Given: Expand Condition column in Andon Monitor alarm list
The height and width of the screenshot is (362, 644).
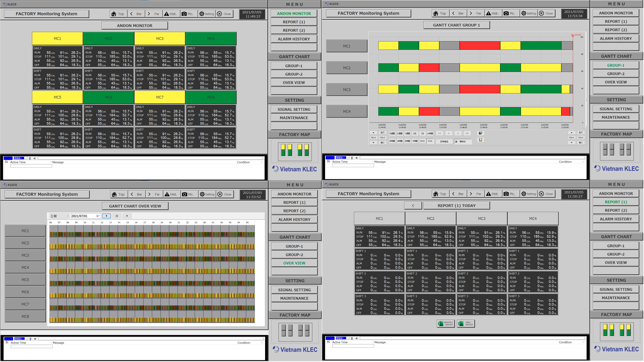Looking at the screenshot, I should tap(261, 162).
